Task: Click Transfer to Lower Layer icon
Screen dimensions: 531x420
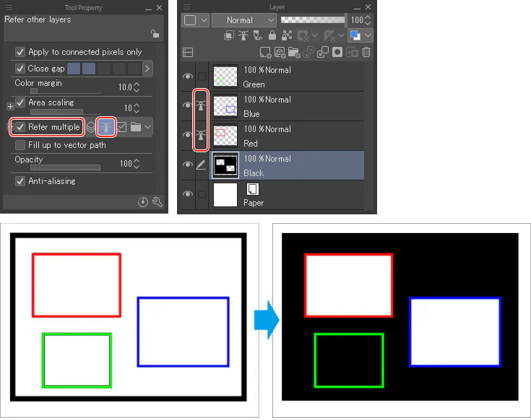Action: point(308,53)
